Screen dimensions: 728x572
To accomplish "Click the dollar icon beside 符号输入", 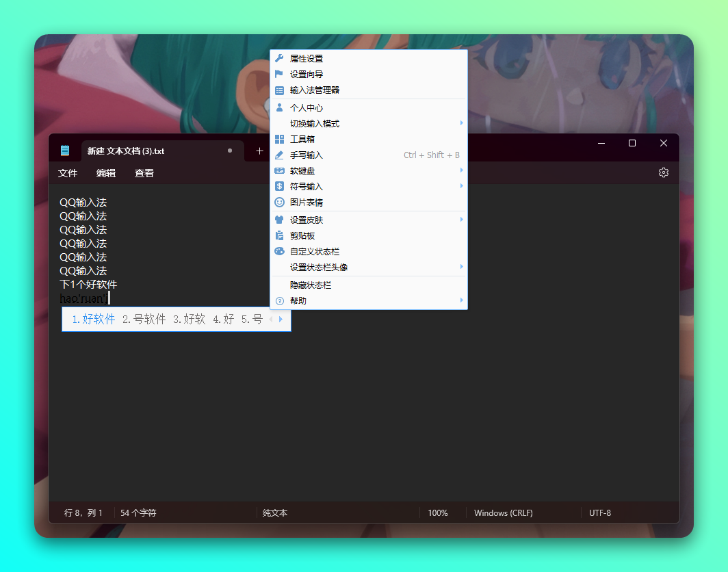I will (x=279, y=186).
